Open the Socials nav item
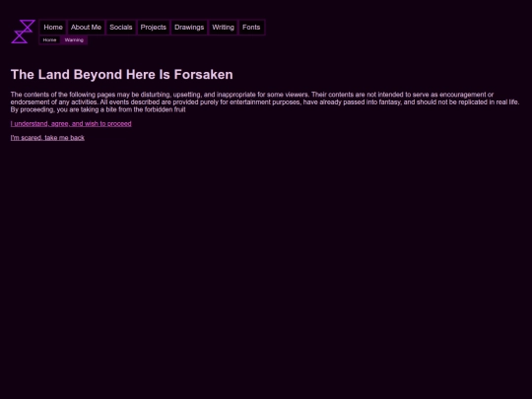This screenshot has width=532, height=399. (121, 28)
